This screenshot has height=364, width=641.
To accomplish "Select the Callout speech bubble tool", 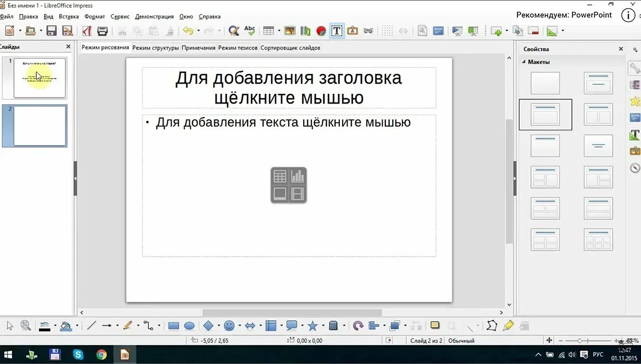I will pyautogui.click(x=291, y=326).
